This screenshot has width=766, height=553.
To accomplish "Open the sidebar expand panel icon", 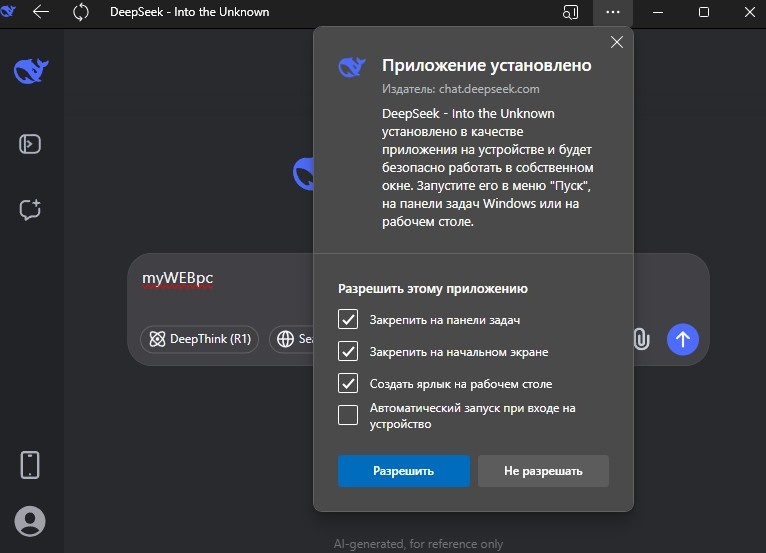I will 30,144.
